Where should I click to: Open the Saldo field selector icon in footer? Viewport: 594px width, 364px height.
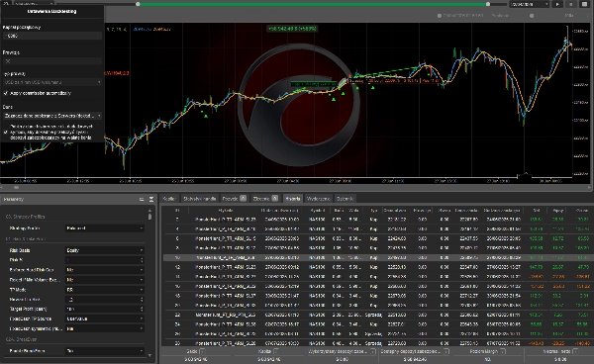tap(202, 351)
